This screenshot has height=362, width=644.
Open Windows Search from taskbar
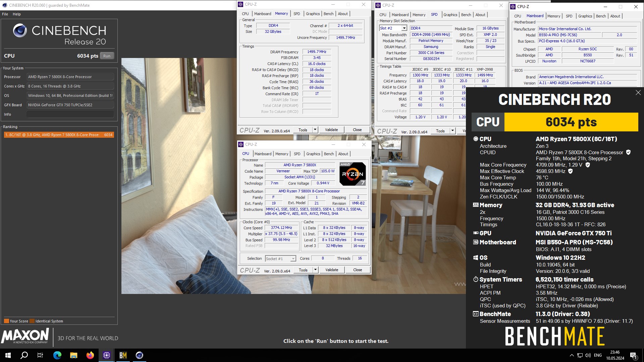[x=24, y=355]
